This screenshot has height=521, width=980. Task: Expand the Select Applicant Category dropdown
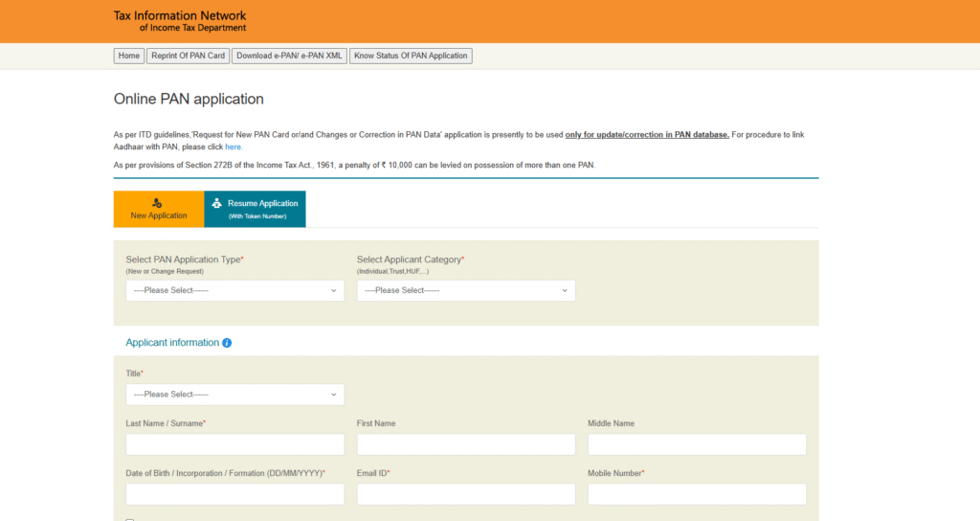coord(466,290)
